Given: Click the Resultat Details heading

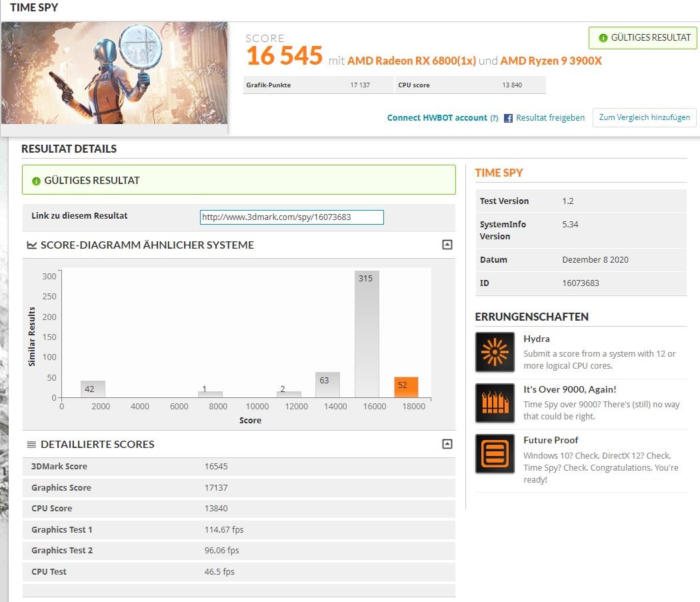Looking at the screenshot, I should coord(69,149).
